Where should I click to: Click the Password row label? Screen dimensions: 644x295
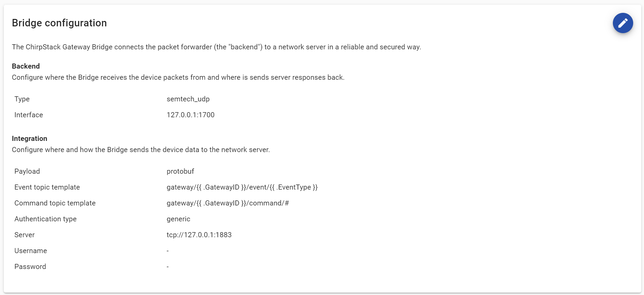click(30, 267)
